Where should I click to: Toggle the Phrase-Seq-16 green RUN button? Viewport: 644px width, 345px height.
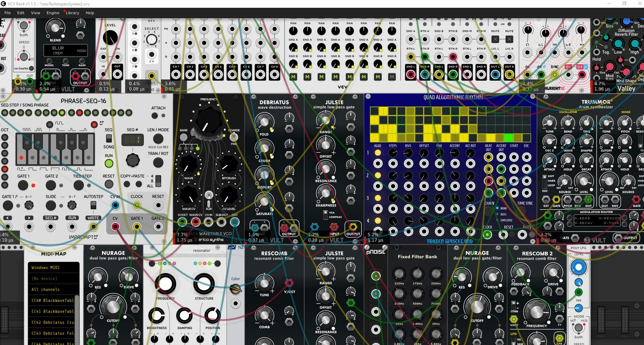pos(109,163)
